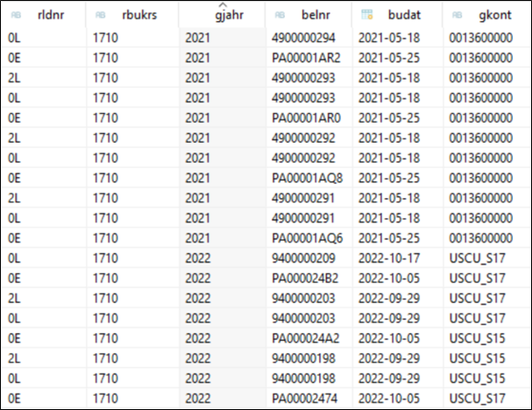Click cell with document PA00001AQ8
This screenshot has height=410, width=532.
[x=309, y=178]
